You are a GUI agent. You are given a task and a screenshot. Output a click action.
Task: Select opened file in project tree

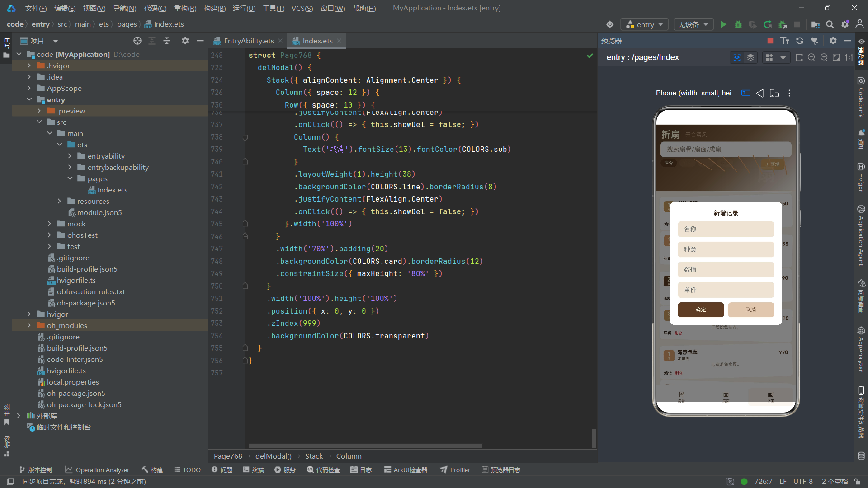(x=137, y=41)
